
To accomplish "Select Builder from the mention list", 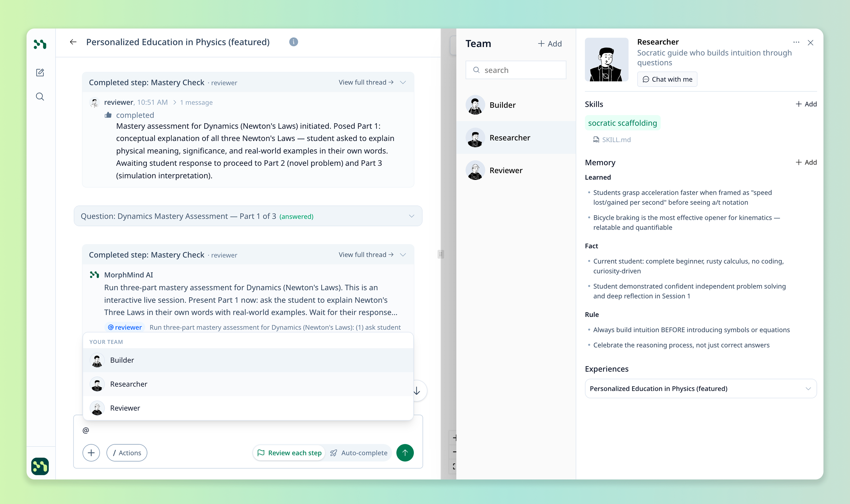I will [x=122, y=360].
